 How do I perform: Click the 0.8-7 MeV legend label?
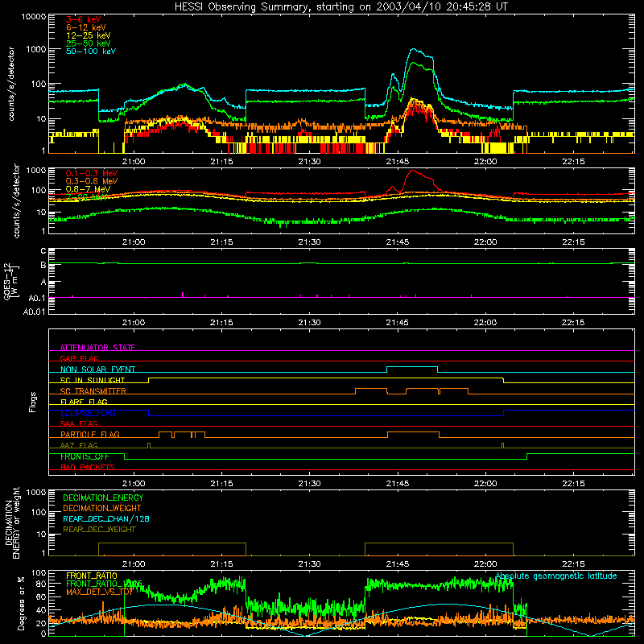(88, 189)
